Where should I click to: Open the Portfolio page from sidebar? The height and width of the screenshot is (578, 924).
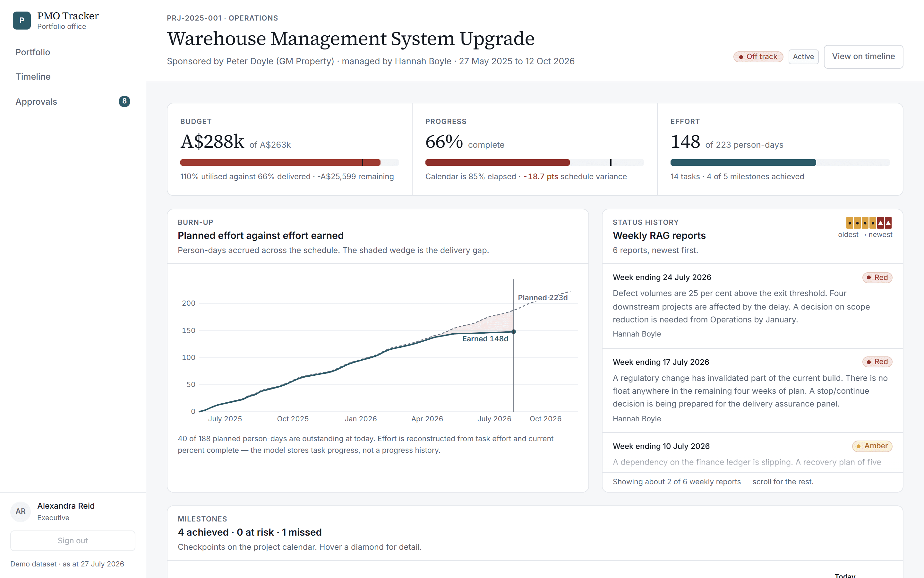(33, 52)
